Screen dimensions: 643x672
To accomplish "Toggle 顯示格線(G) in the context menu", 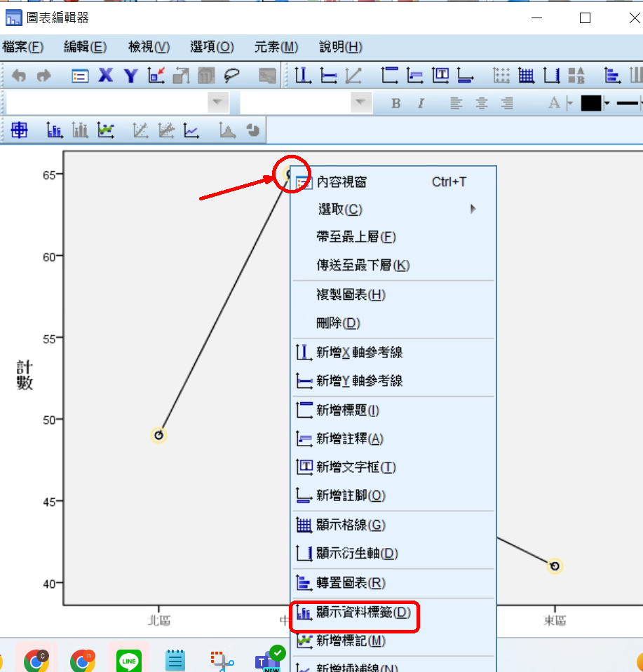I will coord(351,525).
